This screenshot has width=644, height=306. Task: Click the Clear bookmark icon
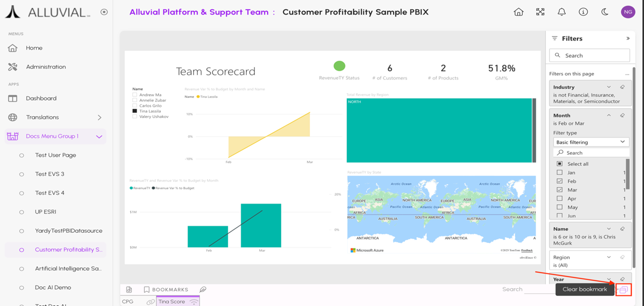[623, 289]
